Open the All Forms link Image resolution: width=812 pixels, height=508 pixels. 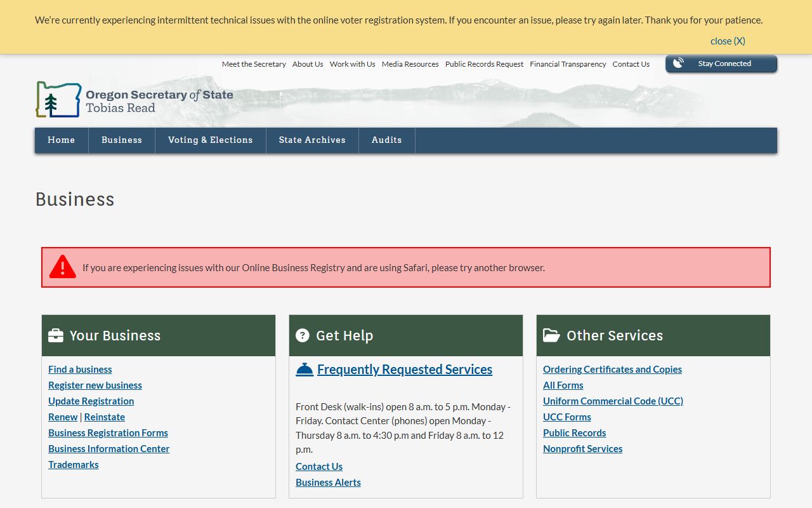(x=563, y=385)
